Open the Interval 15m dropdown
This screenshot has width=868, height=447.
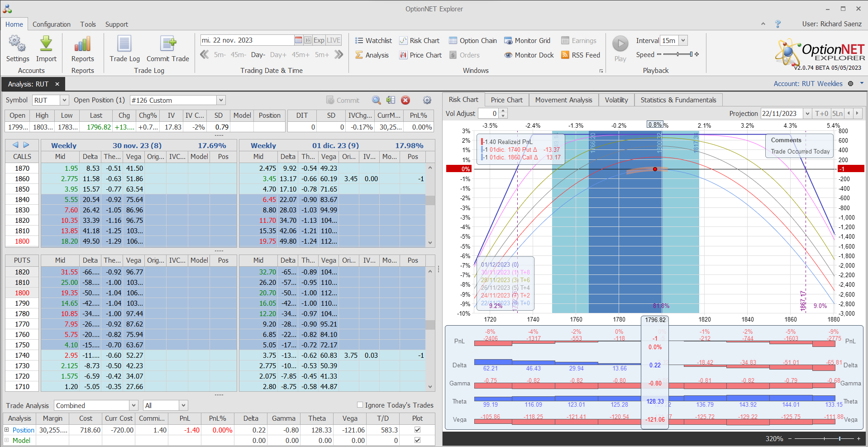pyautogui.click(x=683, y=41)
